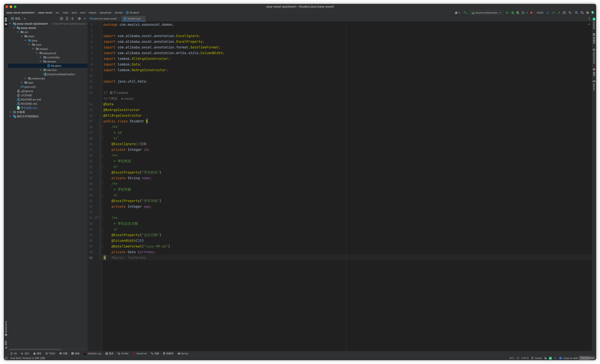This screenshot has width=600, height=364.
Task: Fold class annotations at line 14
Action: (x=102, y=104)
